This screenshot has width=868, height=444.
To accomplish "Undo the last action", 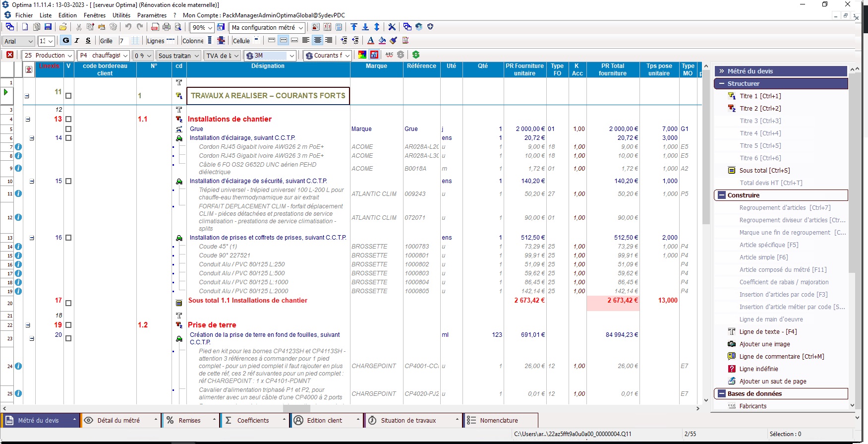I will click(x=128, y=27).
